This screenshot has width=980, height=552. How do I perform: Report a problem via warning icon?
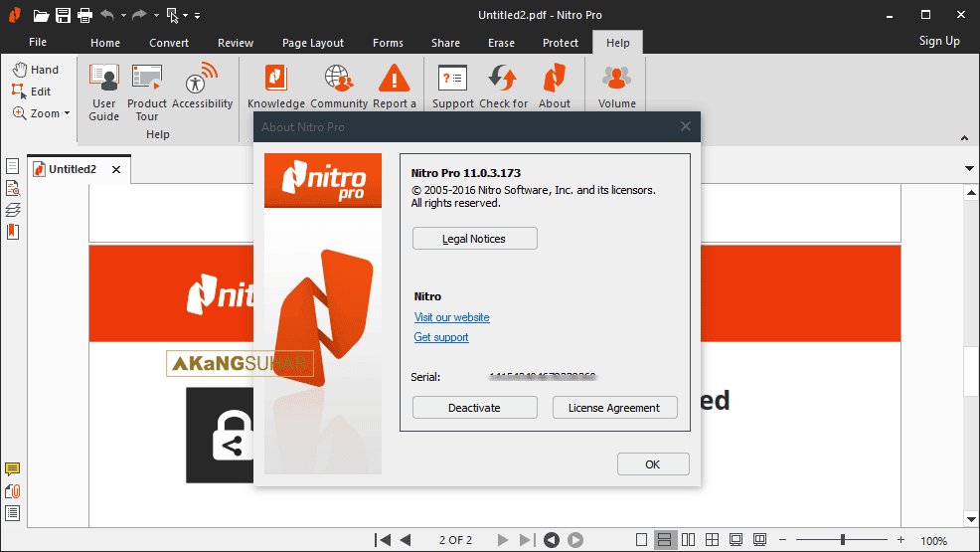coord(395,87)
